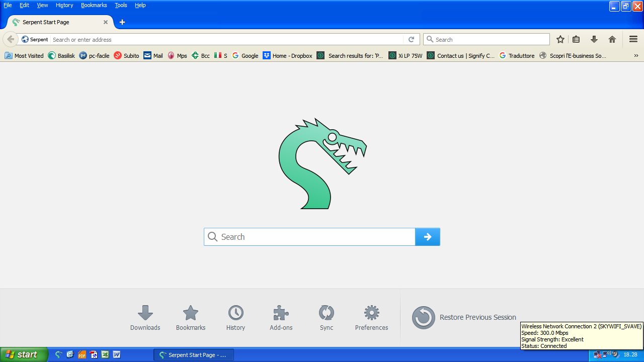Open the View menu

coord(42,5)
